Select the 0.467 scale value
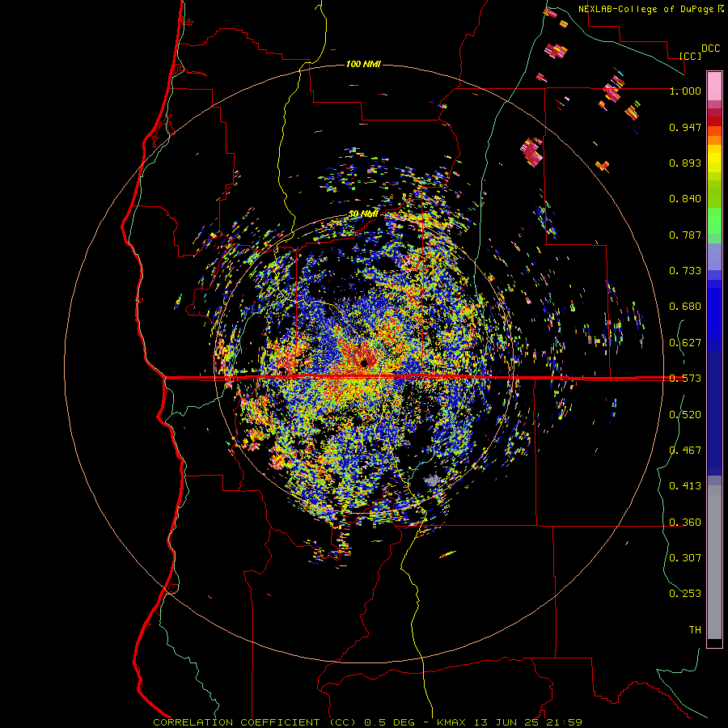Screen dimensions: 728x728 (685, 451)
